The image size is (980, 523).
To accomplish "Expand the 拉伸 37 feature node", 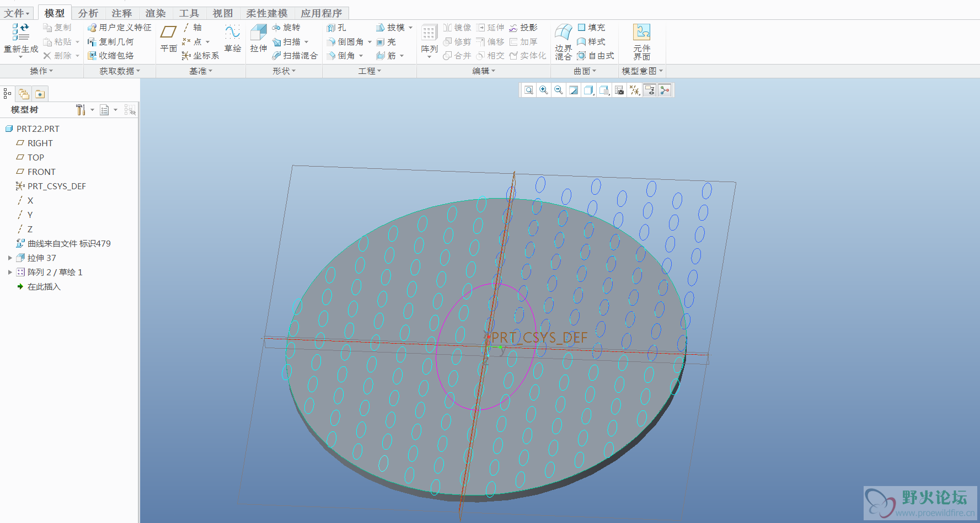I will pyautogui.click(x=10, y=258).
